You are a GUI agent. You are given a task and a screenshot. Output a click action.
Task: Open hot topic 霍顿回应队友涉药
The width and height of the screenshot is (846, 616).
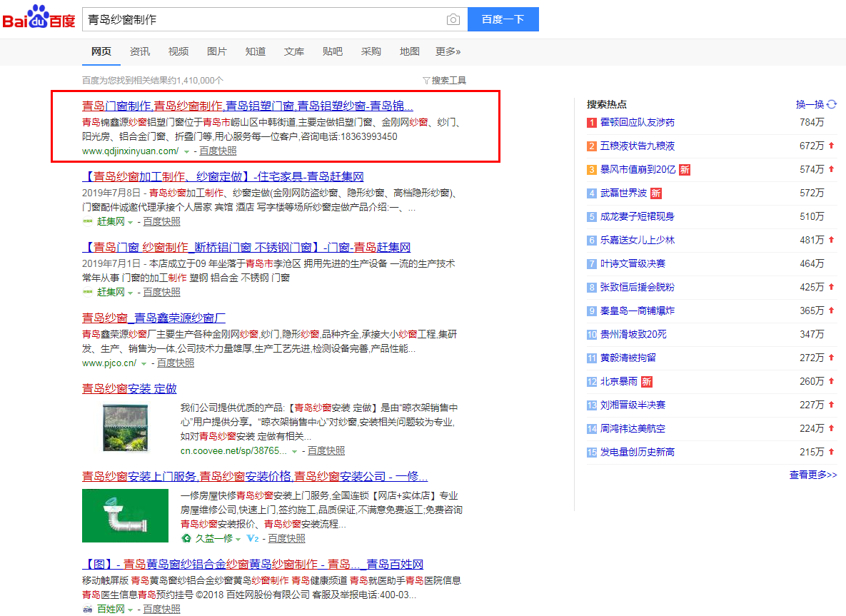(x=638, y=123)
